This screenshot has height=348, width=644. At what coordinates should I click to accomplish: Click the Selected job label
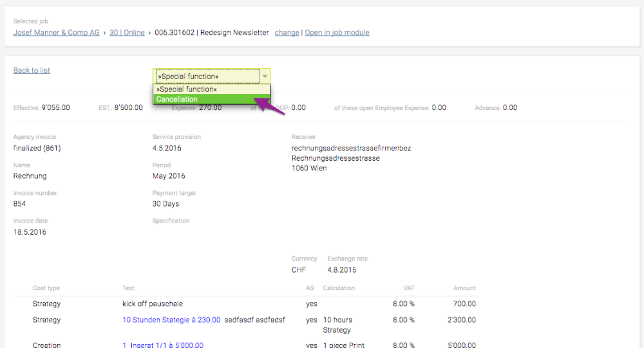30,21
